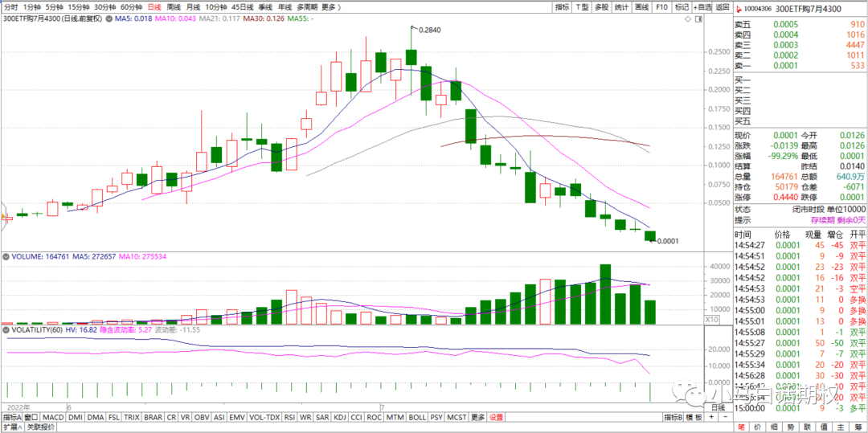Toggle the KDJ indicator
Viewport: 868px width, 433px height.
tap(340, 418)
